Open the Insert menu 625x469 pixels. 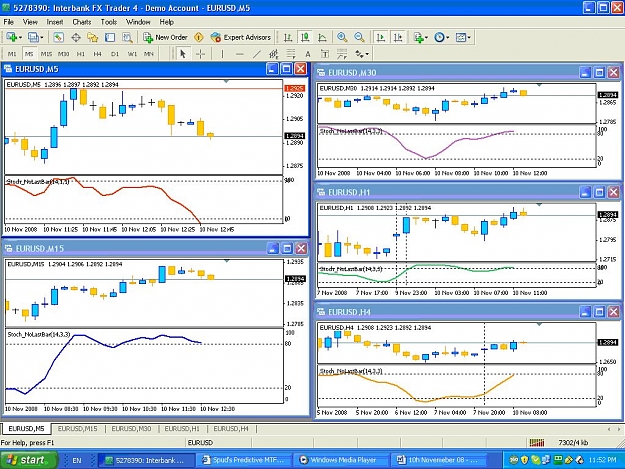click(x=55, y=22)
